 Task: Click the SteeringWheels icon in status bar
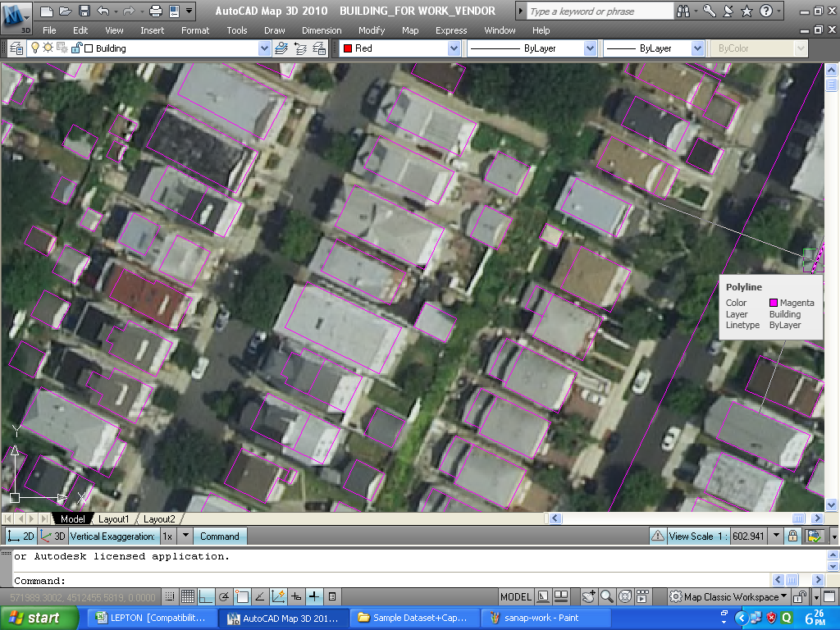coord(624,596)
